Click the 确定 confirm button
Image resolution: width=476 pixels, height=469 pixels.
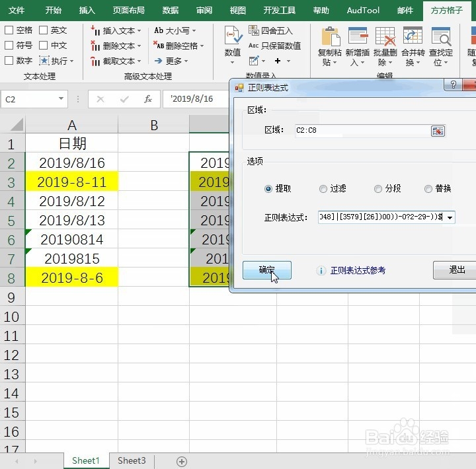click(x=267, y=270)
